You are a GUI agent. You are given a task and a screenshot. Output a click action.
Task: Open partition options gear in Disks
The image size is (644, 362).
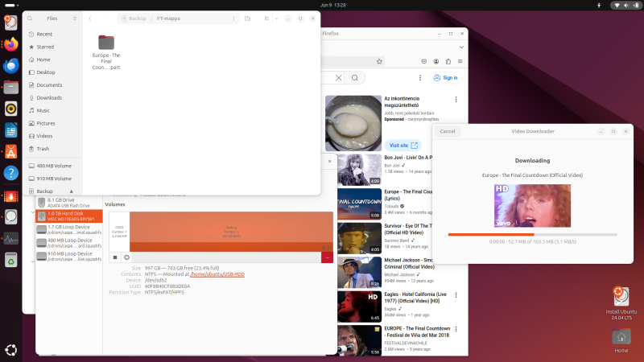tap(126, 257)
